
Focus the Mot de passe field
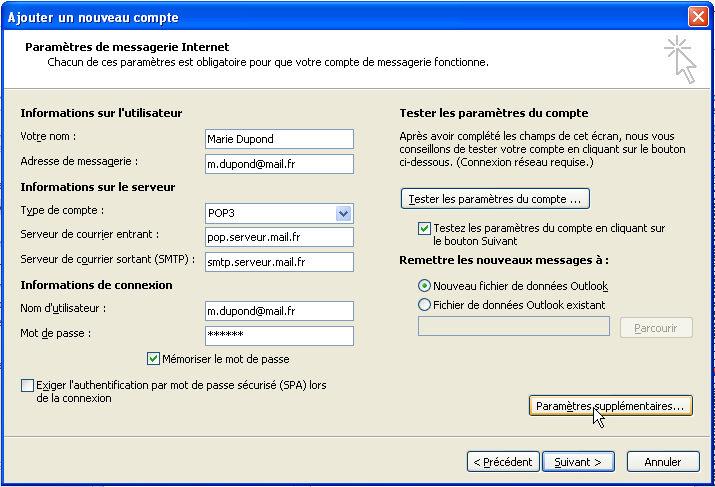click(x=279, y=336)
